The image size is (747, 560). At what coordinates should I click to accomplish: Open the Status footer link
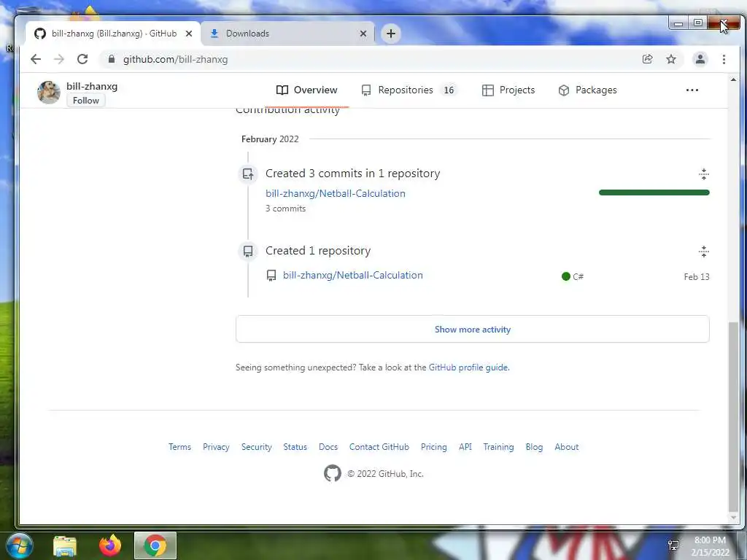click(x=295, y=447)
